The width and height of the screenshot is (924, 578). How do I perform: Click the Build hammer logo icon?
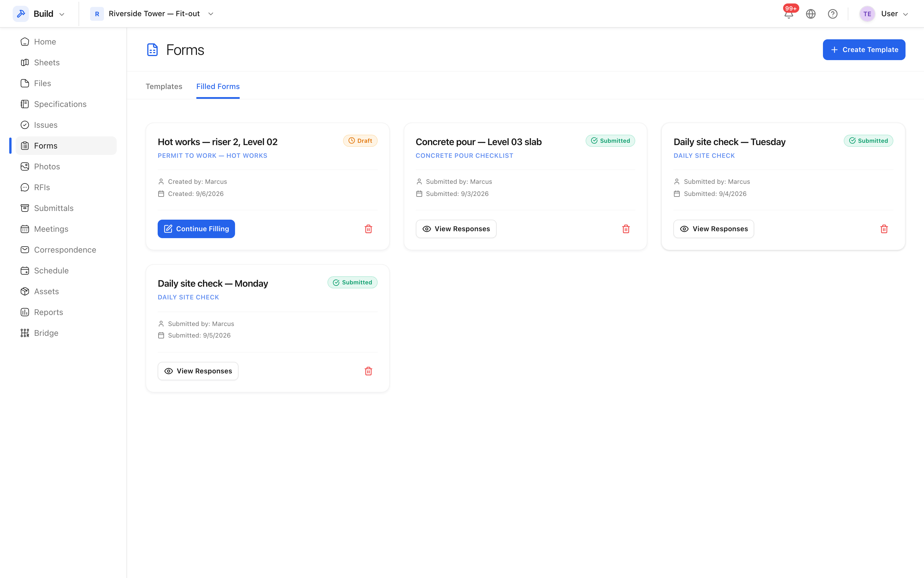21,14
